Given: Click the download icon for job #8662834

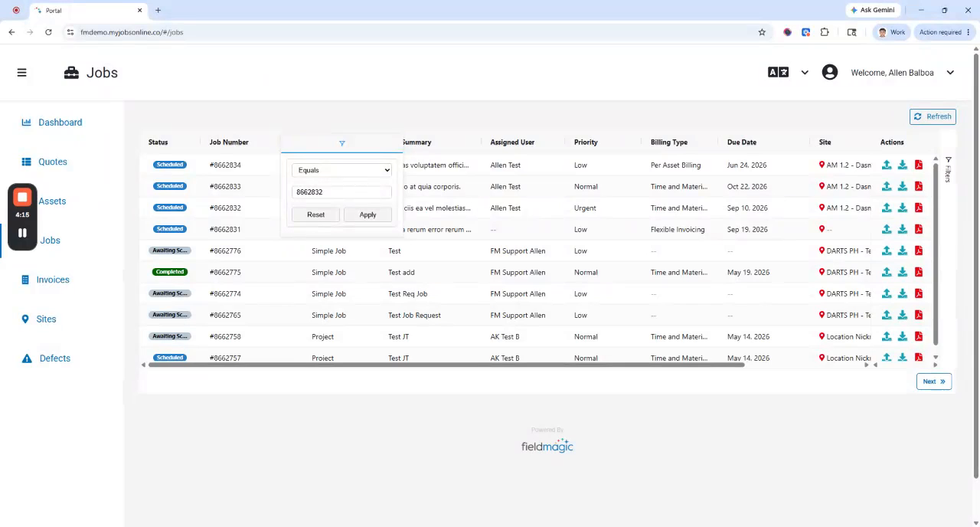Looking at the screenshot, I should click(x=903, y=165).
